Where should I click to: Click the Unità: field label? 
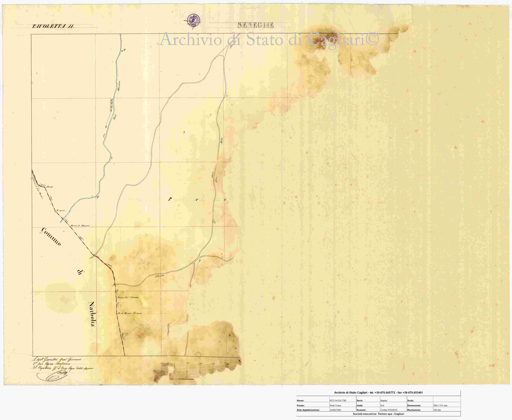click(x=360, y=406)
